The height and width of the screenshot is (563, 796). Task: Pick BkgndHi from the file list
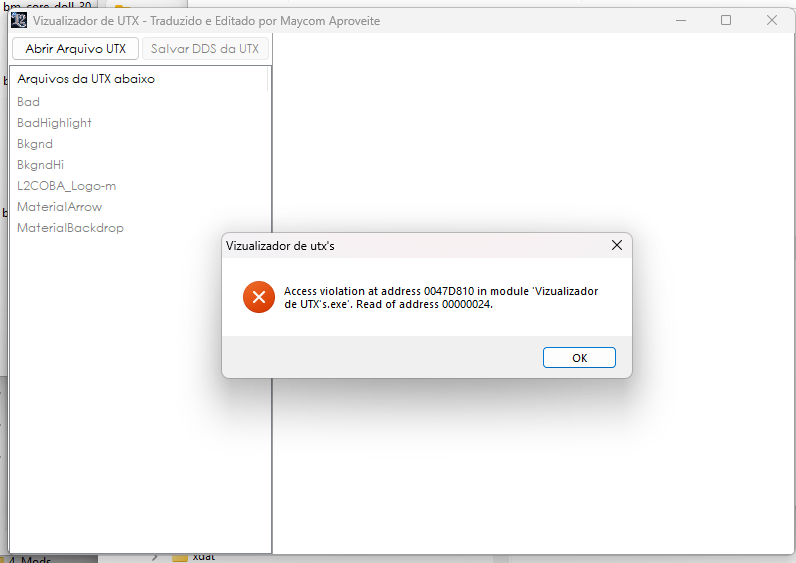pyautogui.click(x=41, y=165)
